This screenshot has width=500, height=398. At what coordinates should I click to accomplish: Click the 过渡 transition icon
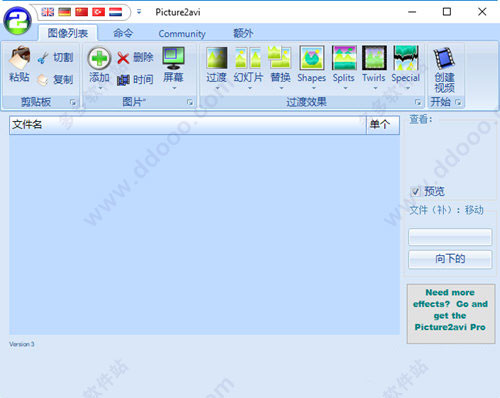(x=217, y=58)
